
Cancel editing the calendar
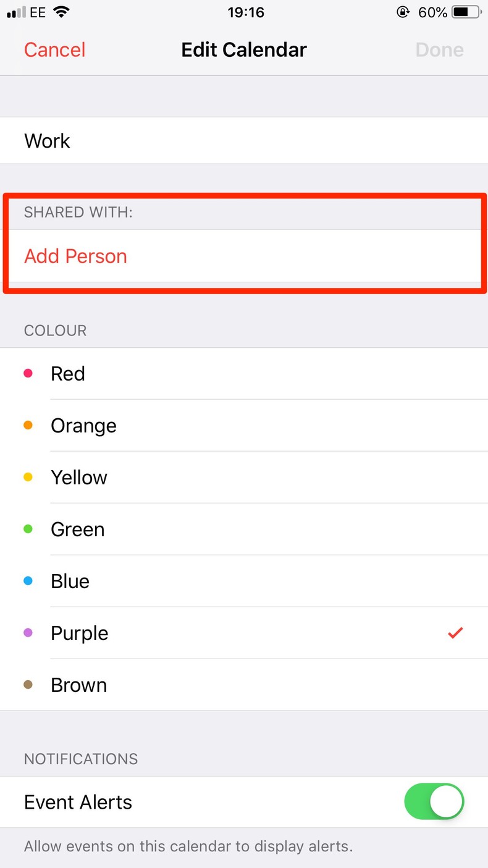point(54,50)
